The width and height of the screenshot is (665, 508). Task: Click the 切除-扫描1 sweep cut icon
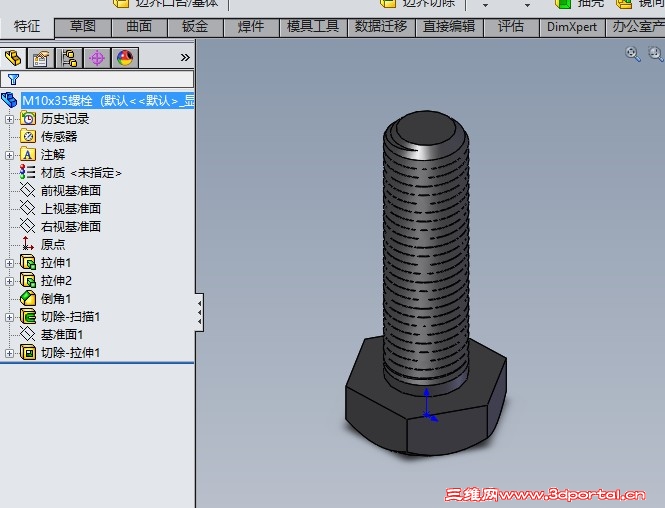click(28, 317)
